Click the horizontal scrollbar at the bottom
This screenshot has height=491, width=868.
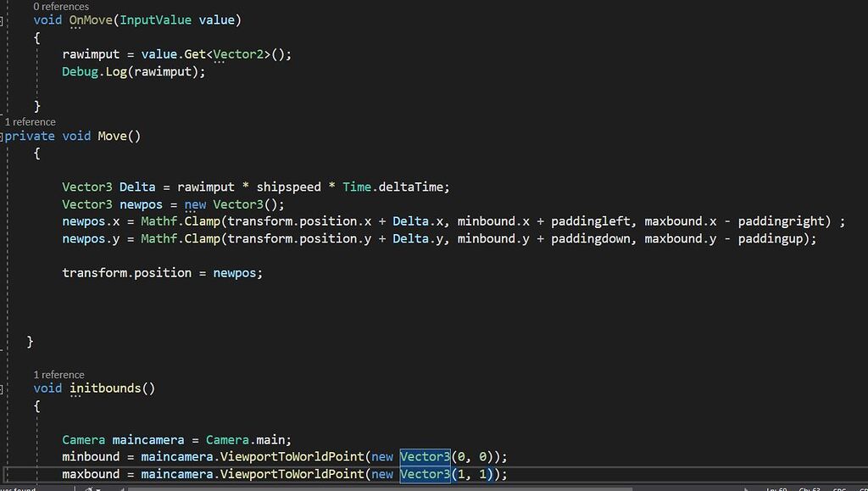point(339,484)
